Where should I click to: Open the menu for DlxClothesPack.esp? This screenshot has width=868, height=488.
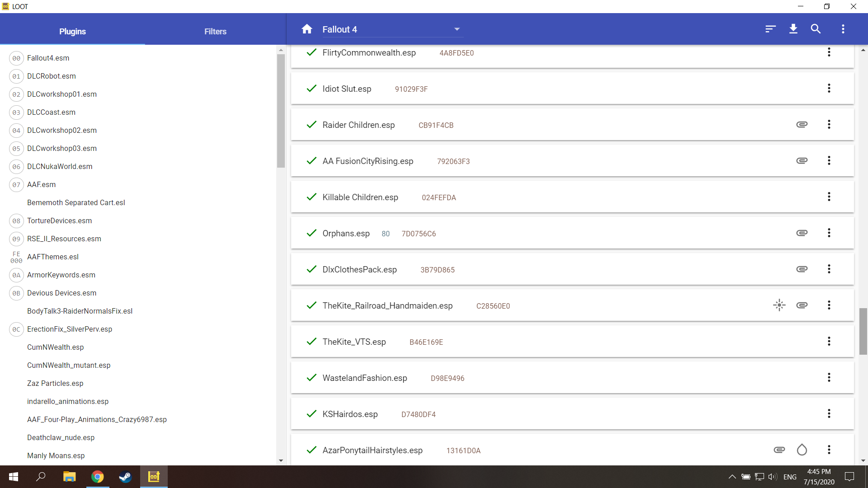(829, 269)
